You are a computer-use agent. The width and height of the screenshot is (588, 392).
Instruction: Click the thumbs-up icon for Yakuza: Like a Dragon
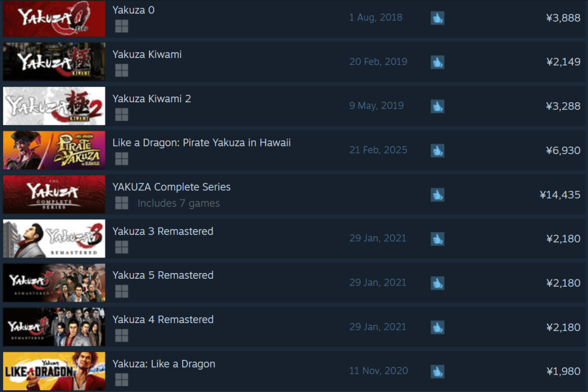(437, 371)
